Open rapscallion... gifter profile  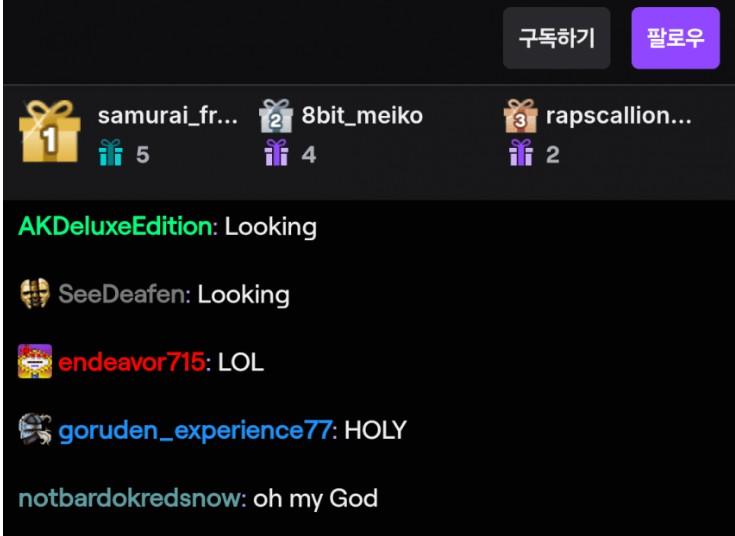(x=619, y=115)
